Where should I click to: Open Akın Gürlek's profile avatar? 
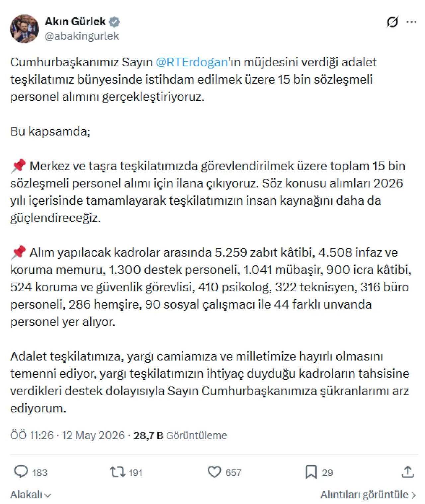tap(24, 29)
